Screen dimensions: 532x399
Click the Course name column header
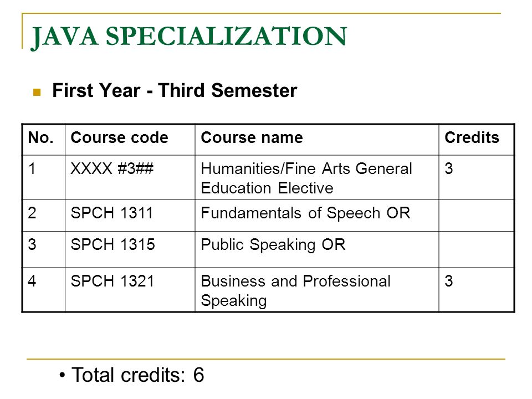click(x=252, y=138)
